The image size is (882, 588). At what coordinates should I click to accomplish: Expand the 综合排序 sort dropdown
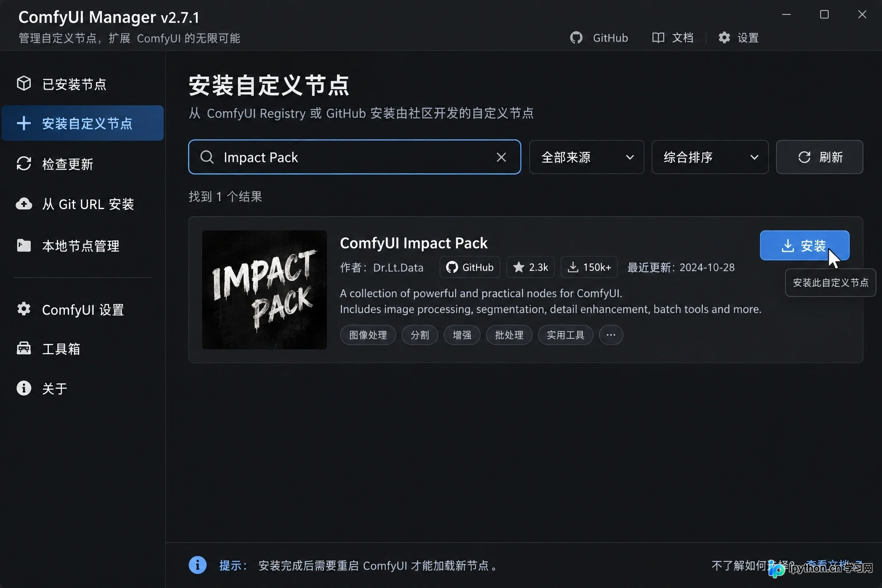710,157
